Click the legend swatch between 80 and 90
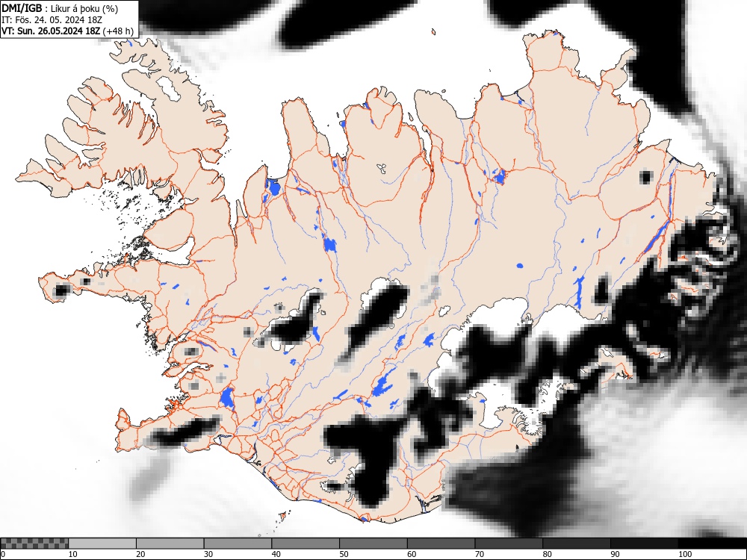747x560 pixels. pyautogui.click(x=577, y=544)
